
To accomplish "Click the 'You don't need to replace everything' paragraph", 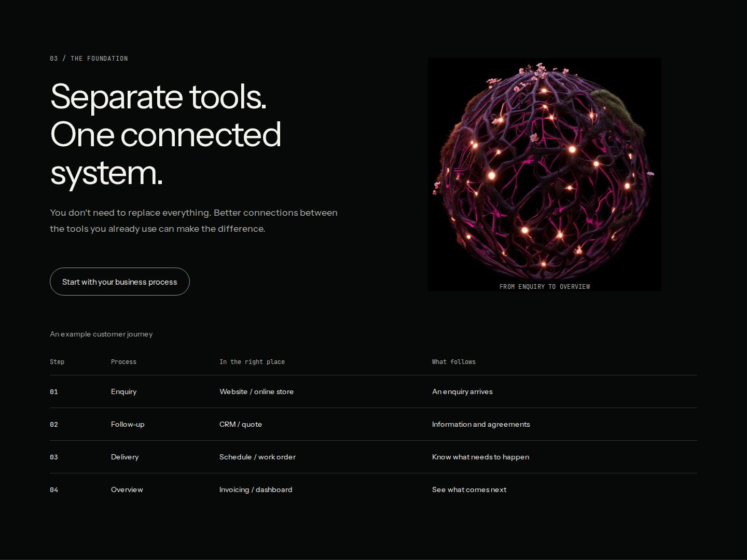I will [194, 220].
